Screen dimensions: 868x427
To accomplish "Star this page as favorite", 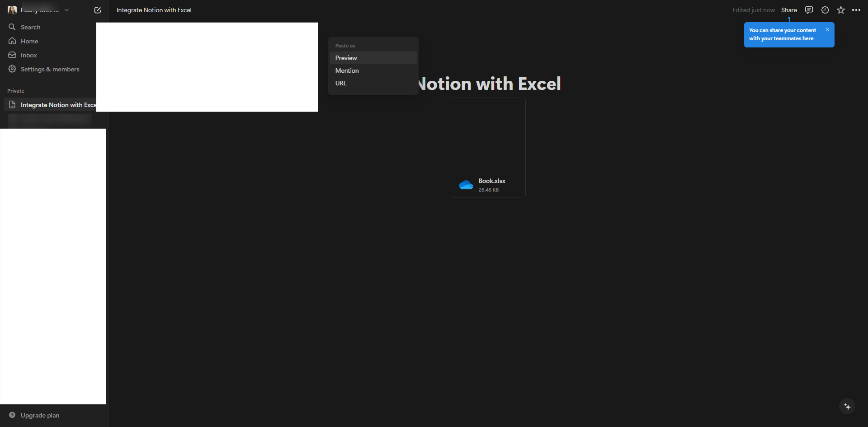I will pos(841,10).
